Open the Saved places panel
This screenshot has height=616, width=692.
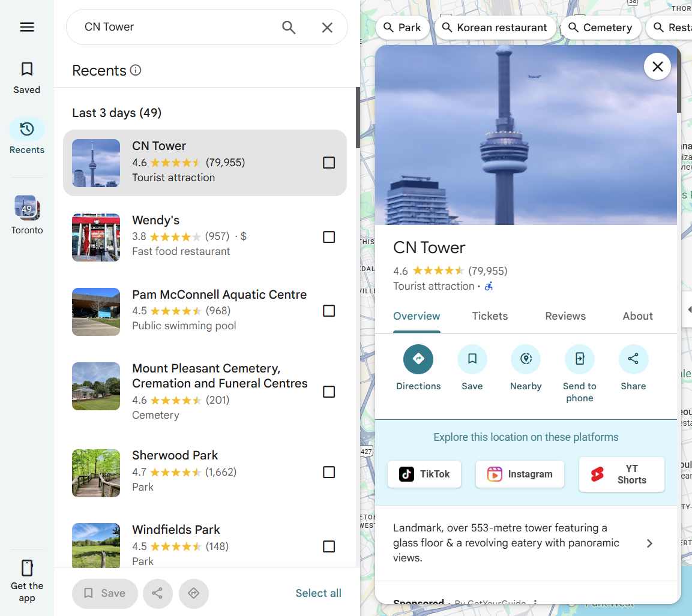point(27,77)
